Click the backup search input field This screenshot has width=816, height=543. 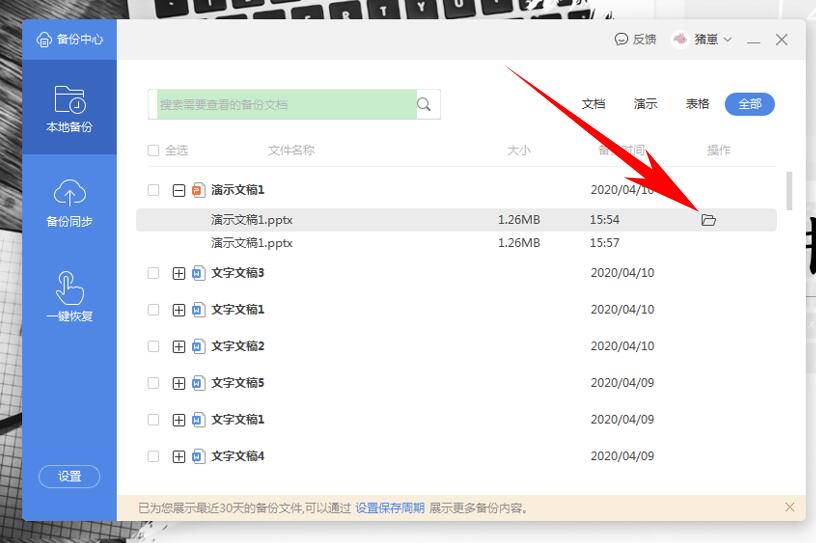pos(286,105)
